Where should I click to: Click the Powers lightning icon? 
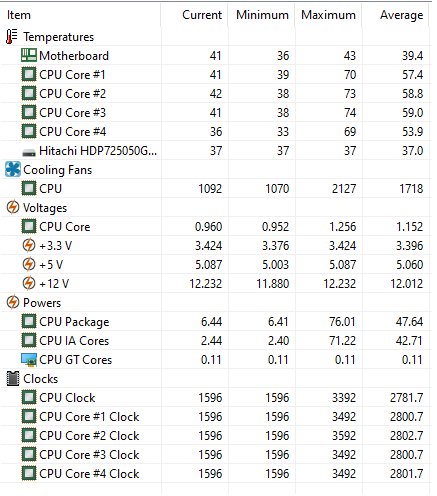click(x=13, y=302)
